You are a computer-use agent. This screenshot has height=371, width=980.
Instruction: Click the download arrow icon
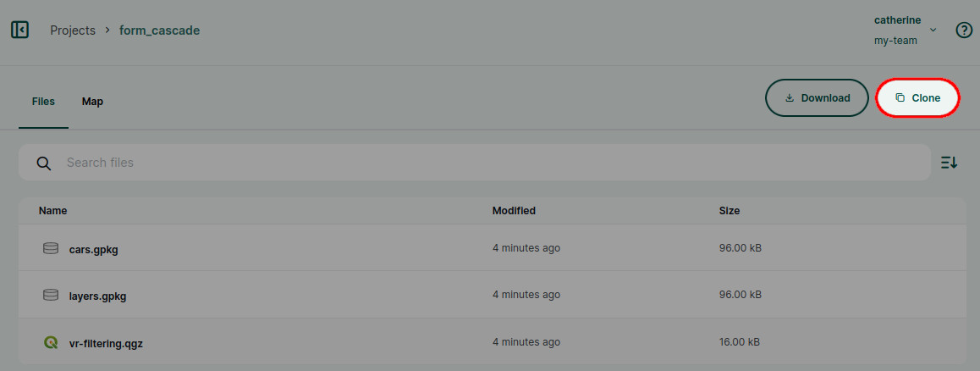790,97
